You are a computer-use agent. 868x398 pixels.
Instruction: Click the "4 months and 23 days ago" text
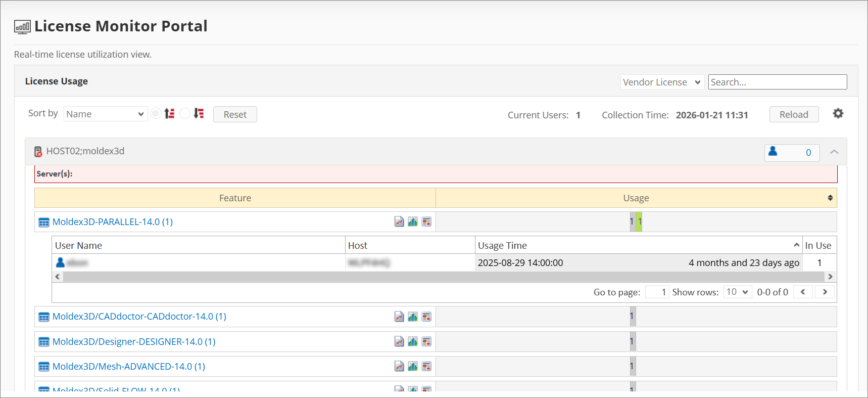tap(744, 262)
